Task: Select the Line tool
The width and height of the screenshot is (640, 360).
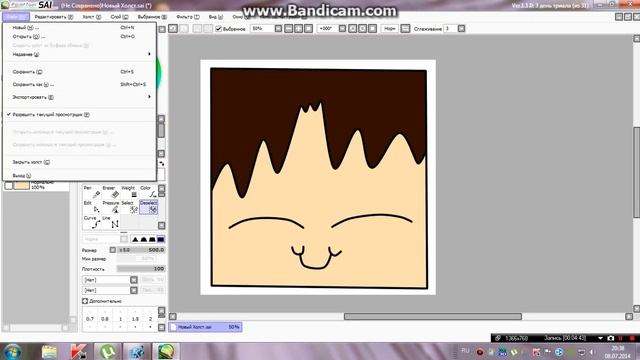Action: pyautogui.click(x=111, y=222)
